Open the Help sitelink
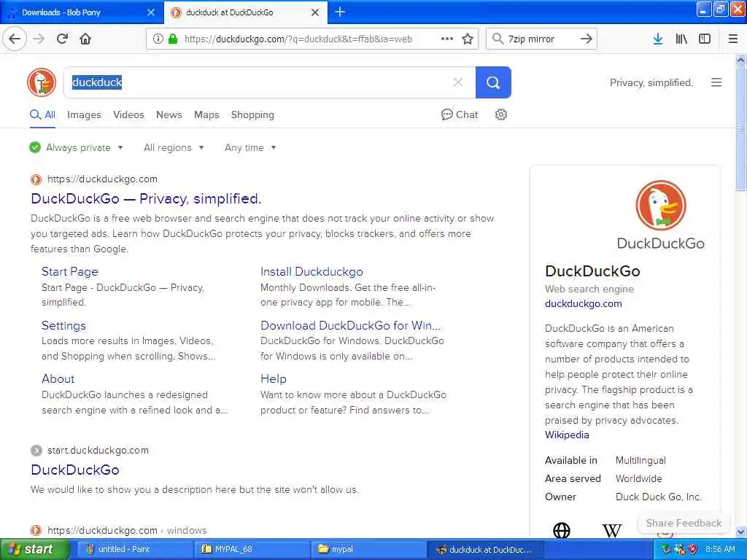747x560 pixels. click(274, 379)
